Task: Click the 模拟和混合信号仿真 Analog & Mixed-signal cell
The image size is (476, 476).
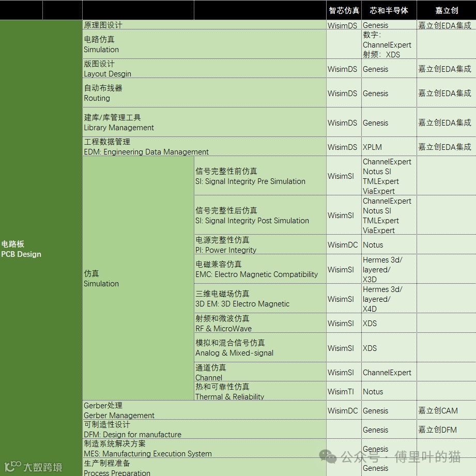Action: pyautogui.click(x=260, y=348)
